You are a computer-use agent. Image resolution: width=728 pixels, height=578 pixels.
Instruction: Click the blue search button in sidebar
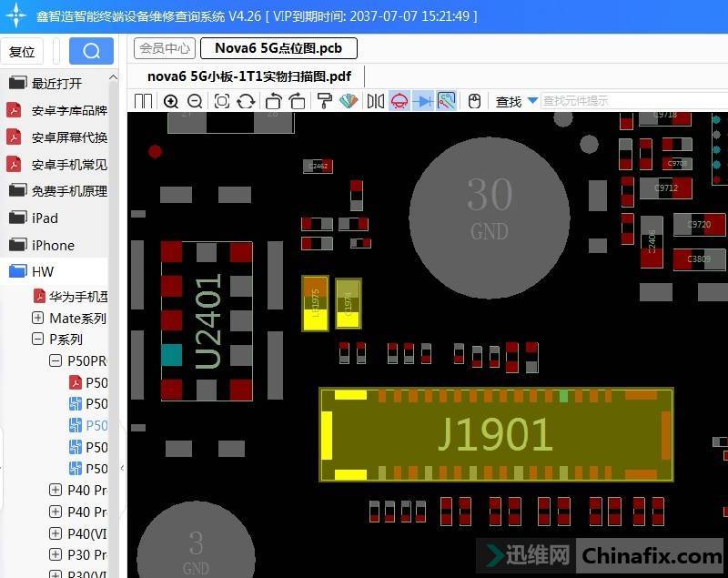(91, 51)
